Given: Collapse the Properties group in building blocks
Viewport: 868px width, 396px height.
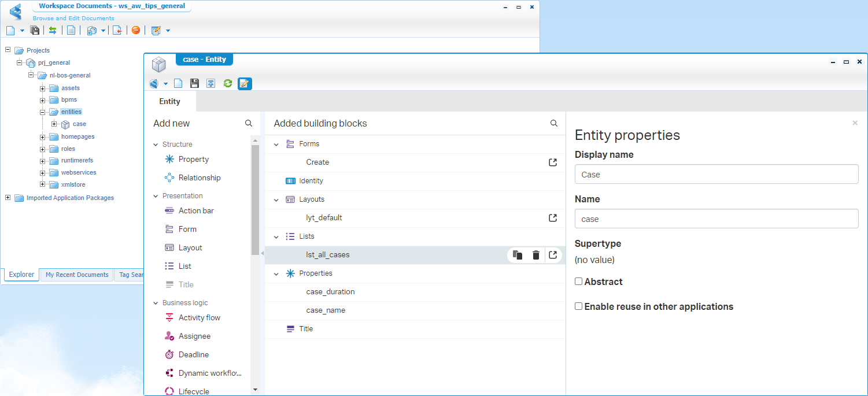Looking at the screenshot, I should click(276, 273).
